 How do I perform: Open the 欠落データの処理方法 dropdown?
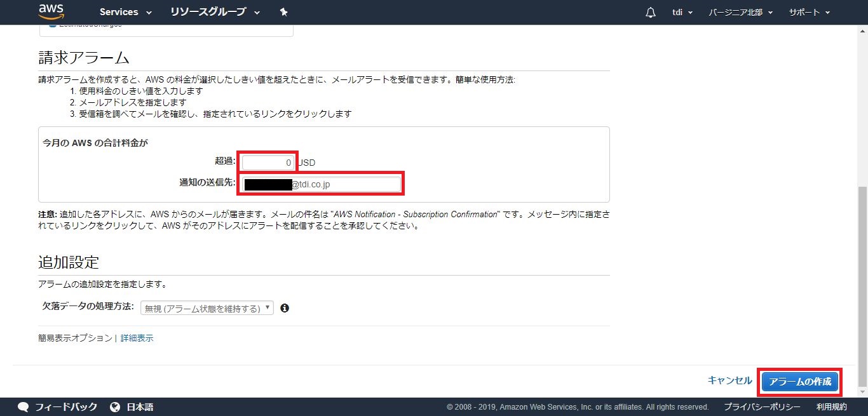click(x=207, y=308)
